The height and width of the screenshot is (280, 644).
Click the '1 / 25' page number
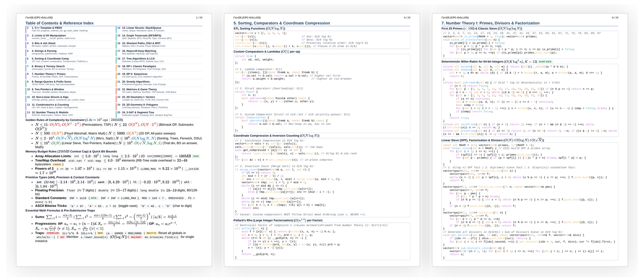tap(199, 18)
